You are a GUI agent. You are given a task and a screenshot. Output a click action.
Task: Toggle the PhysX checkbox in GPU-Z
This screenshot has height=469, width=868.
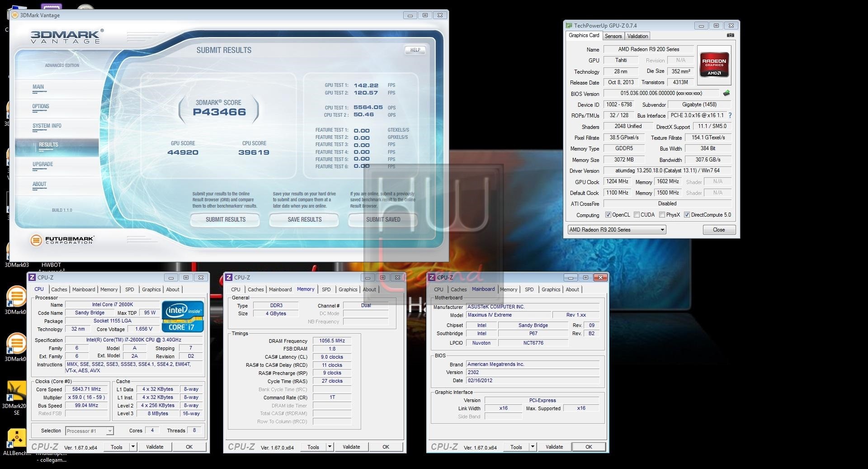pos(662,215)
